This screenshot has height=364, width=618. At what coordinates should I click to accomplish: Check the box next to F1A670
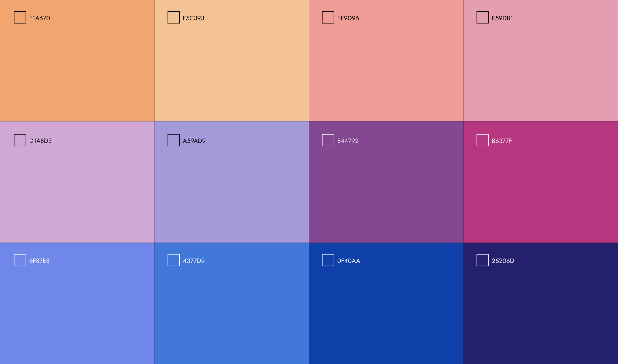[x=20, y=18]
